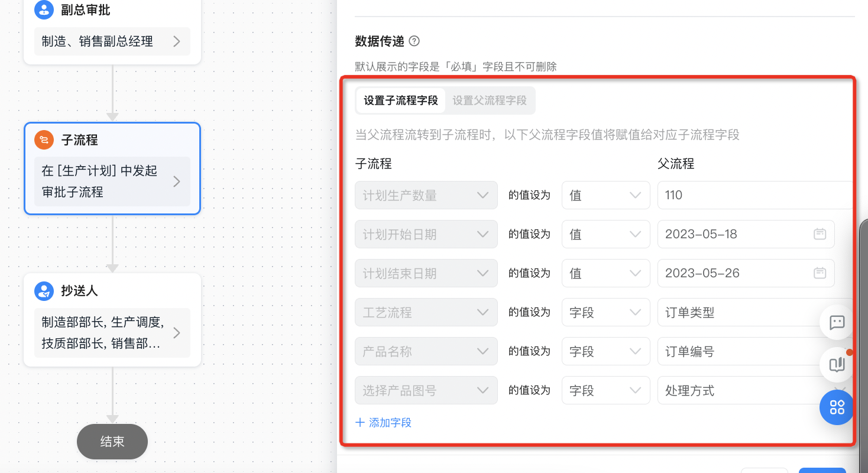Click the 抄送人 node icon
The width and height of the screenshot is (868, 473).
tap(44, 291)
